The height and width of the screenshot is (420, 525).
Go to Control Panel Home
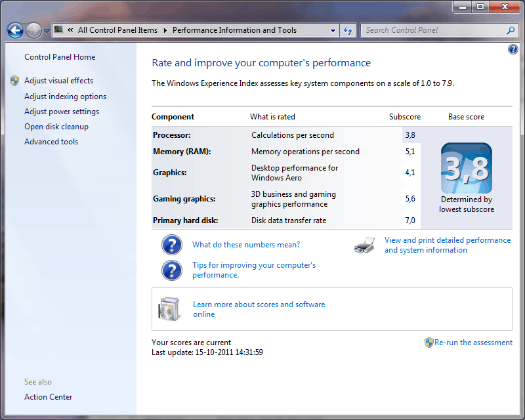(60, 57)
